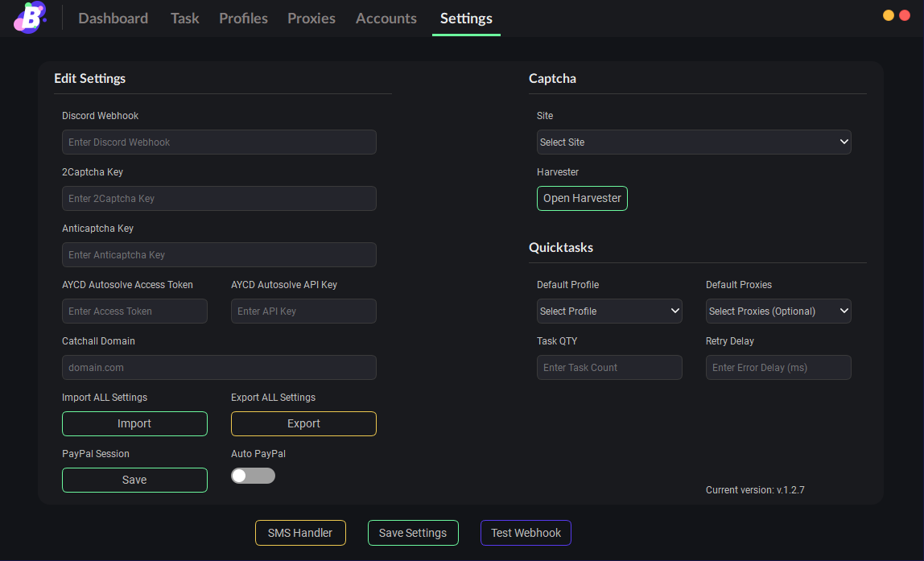Click the red close window dot
924x561 pixels.
[x=904, y=15]
